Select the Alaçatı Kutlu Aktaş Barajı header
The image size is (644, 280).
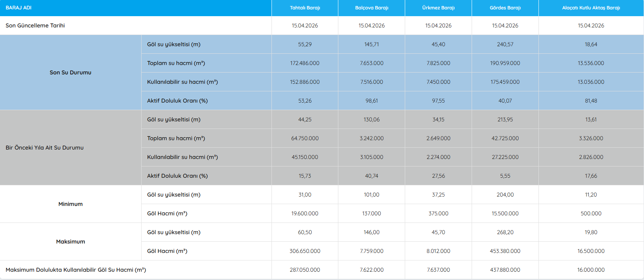(x=591, y=8)
